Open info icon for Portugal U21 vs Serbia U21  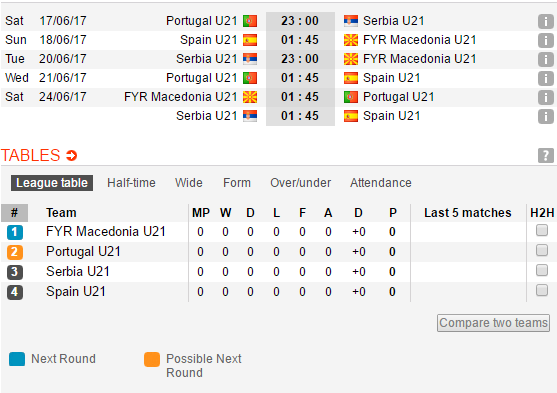tap(546, 21)
